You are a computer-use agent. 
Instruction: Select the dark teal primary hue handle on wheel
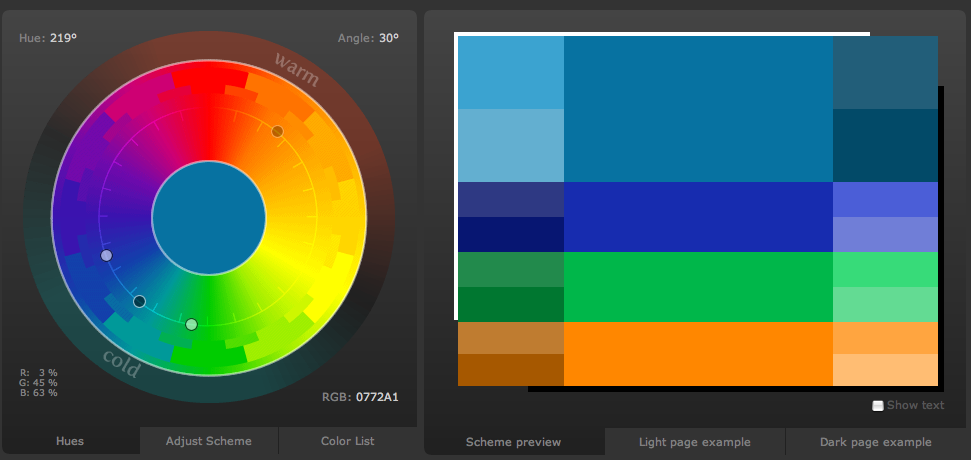(x=139, y=302)
